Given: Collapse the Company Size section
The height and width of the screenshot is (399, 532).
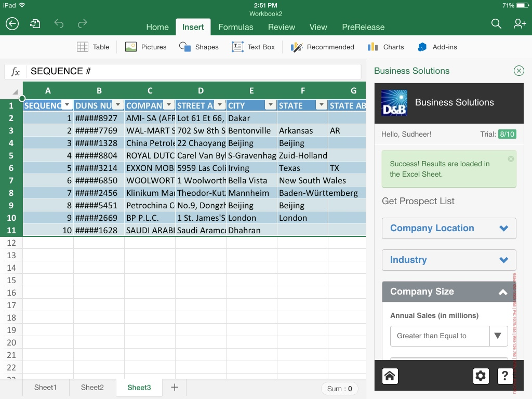Looking at the screenshot, I should click(449, 292).
